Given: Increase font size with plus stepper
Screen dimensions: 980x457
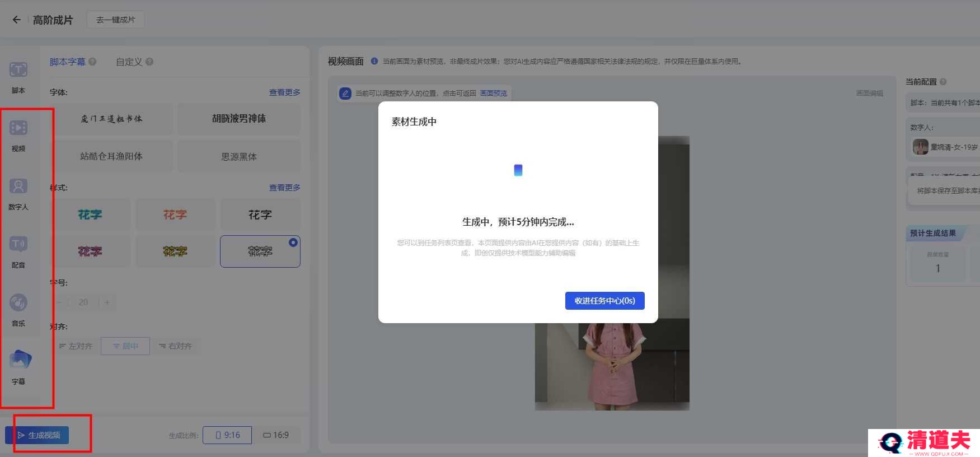Looking at the screenshot, I should [x=107, y=302].
